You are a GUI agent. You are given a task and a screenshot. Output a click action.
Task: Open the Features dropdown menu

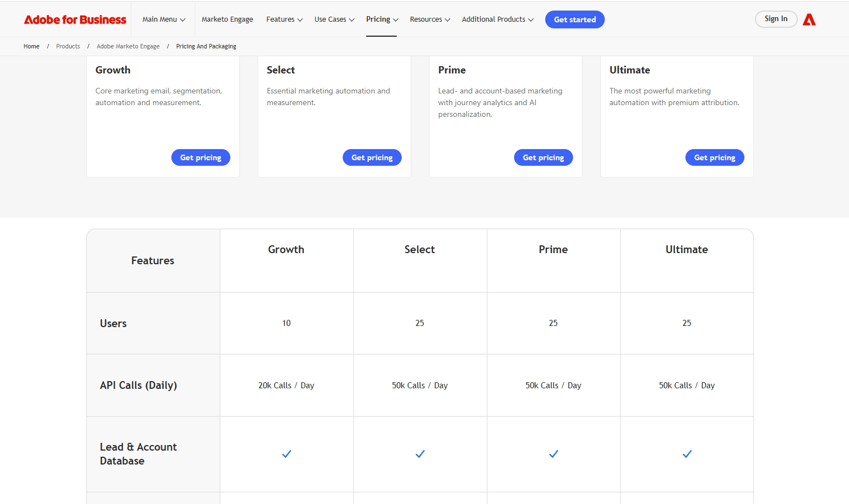click(x=284, y=19)
